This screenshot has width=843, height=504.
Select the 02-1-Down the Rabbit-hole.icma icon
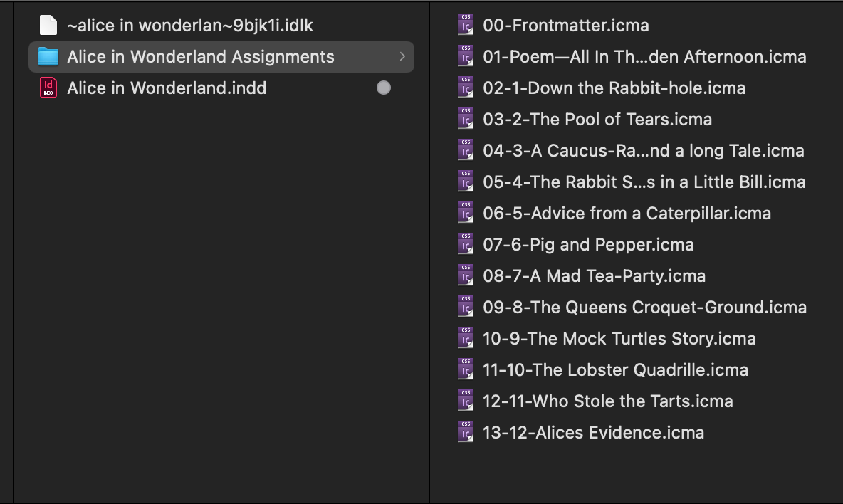[465, 88]
